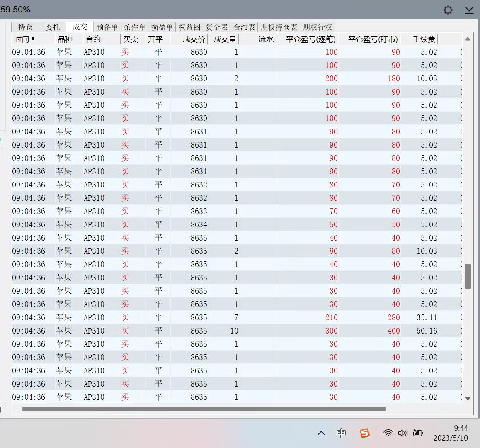Screen dimensions: 480x448
Task: Sort by 品种 column header
Action: pyautogui.click(x=69, y=39)
